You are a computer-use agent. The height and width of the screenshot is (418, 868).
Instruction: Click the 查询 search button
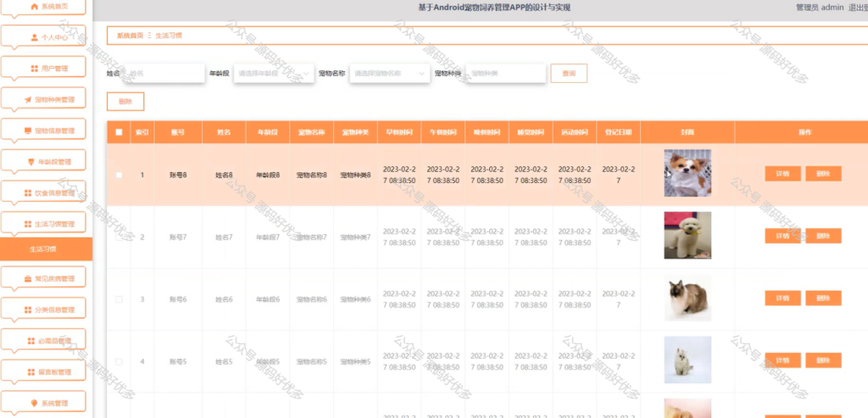coord(569,73)
